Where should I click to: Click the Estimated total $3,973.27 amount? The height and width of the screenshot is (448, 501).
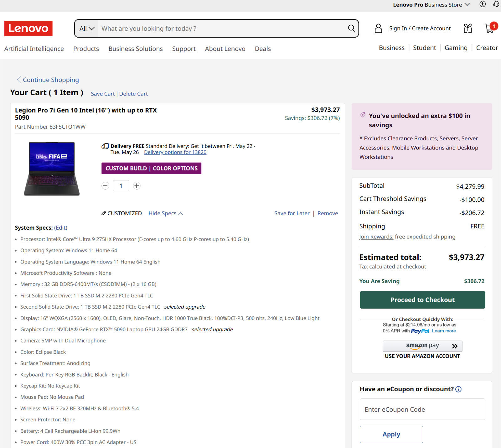click(466, 257)
